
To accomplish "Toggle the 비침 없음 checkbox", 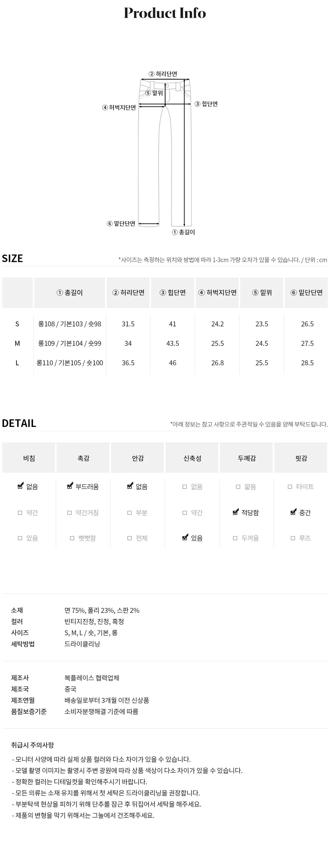I will click(x=20, y=486).
